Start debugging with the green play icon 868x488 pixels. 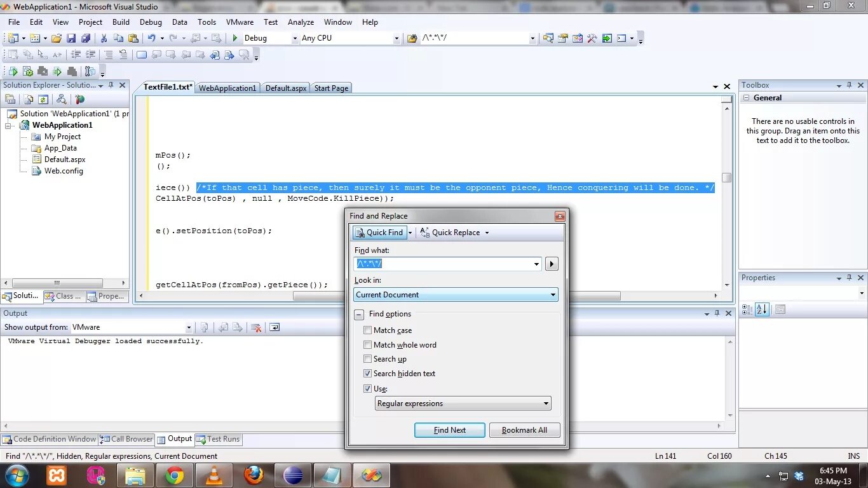[x=235, y=38]
